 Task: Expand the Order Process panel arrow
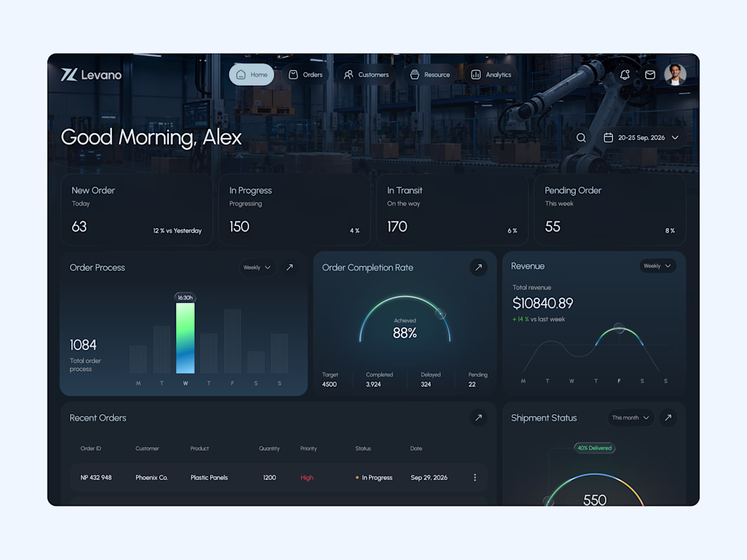pos(290,267)
